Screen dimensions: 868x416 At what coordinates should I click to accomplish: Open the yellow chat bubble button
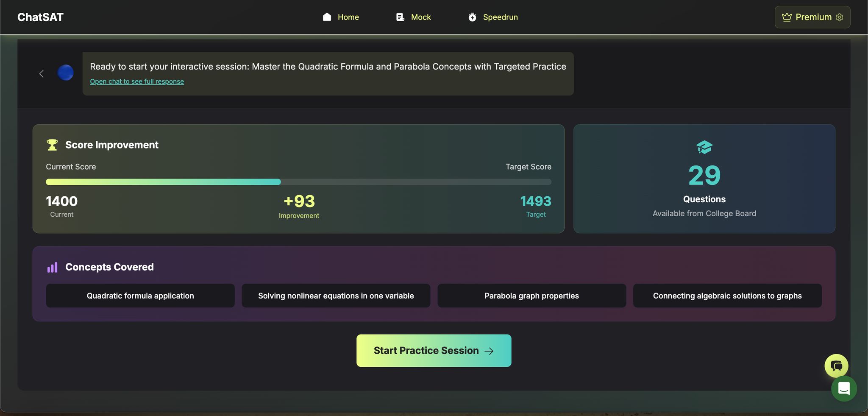(836, 366)
